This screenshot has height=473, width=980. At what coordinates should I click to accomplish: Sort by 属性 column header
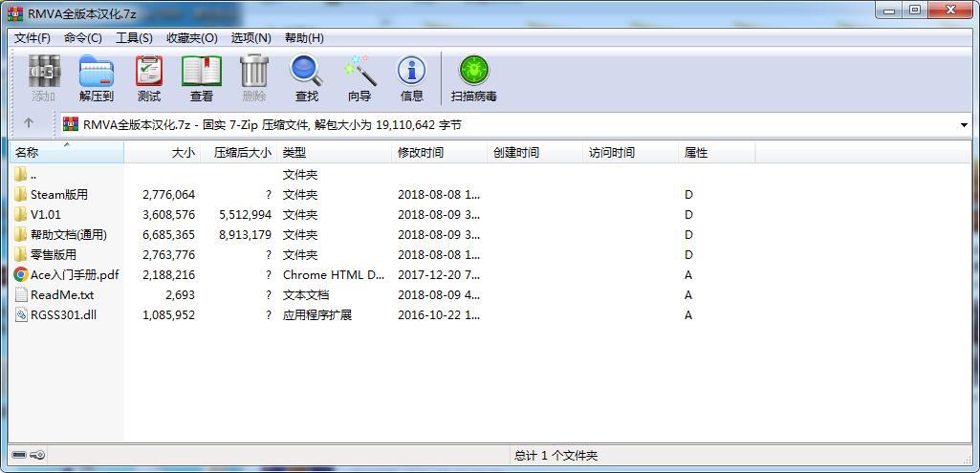tap(717, 153)
